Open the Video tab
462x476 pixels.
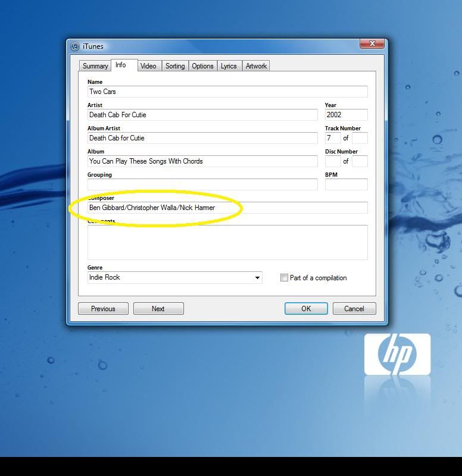tap(149, 66)
